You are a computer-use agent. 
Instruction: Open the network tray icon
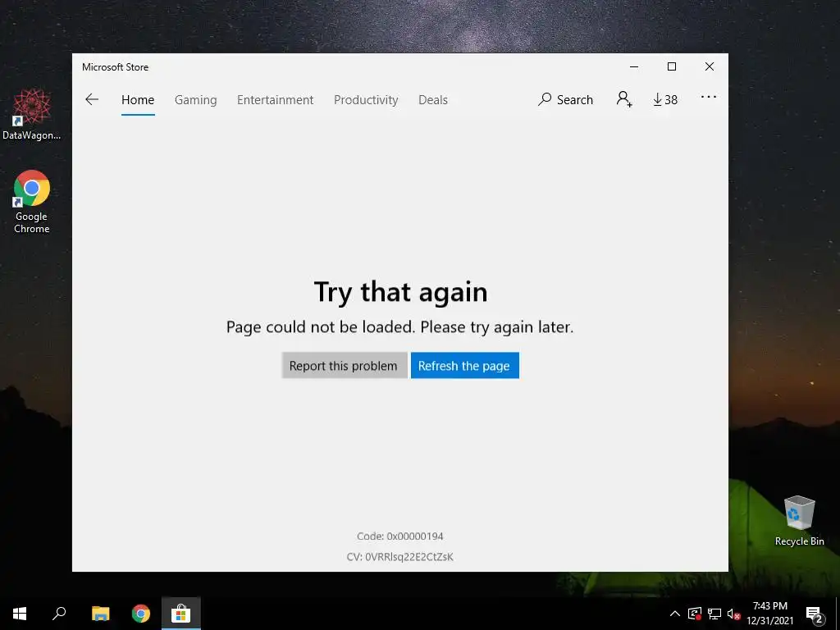tap(714, 614)
